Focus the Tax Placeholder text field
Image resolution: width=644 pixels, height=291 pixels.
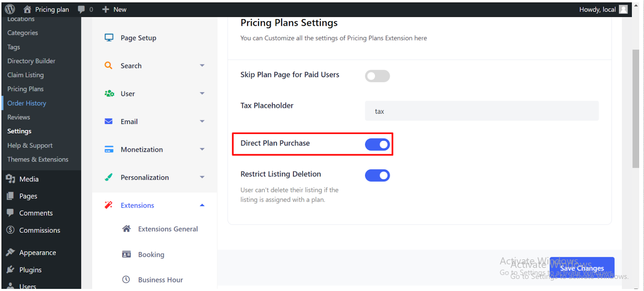[x=482, y=111]
